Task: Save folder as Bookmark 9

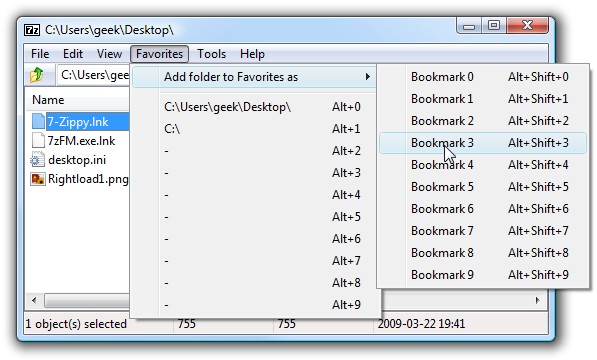Action: [x=483, y=275]
